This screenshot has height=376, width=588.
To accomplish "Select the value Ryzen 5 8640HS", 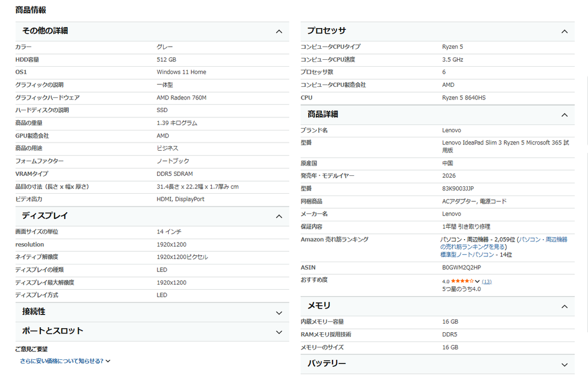I will pyautogui.click(x=463, y=98).
